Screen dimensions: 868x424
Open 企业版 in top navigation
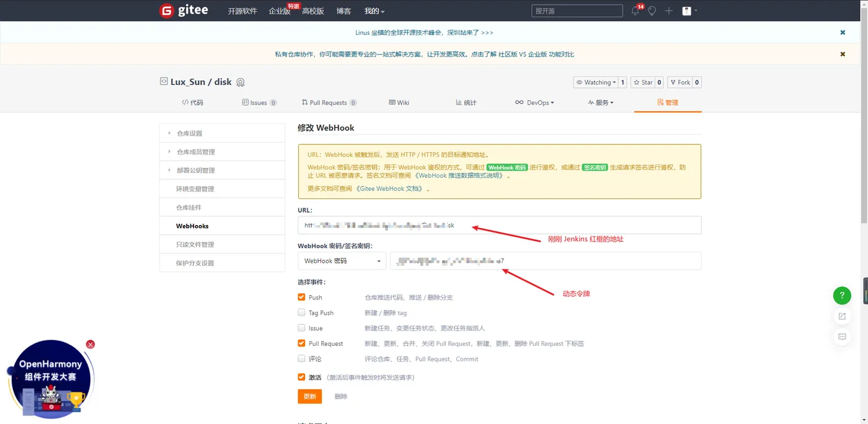[x=280, y=11]
